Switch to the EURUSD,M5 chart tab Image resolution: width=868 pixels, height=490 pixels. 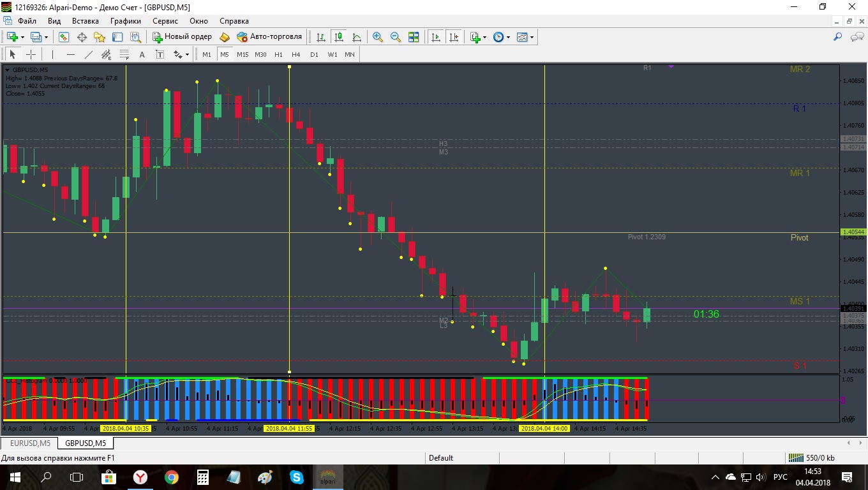point(30,443)
